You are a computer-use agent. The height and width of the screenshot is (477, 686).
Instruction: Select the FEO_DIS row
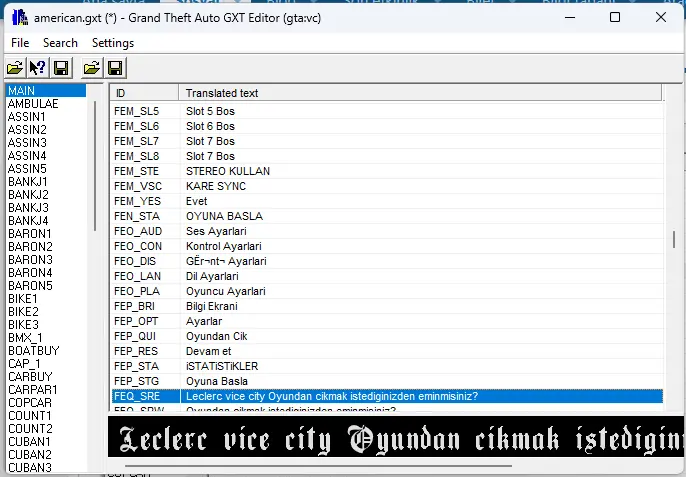point(387,261)
